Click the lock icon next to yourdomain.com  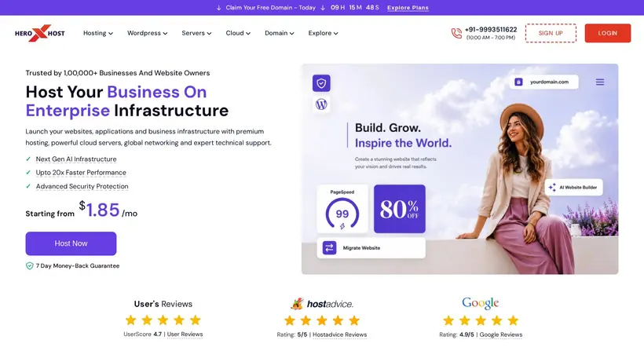coord(518,82)
